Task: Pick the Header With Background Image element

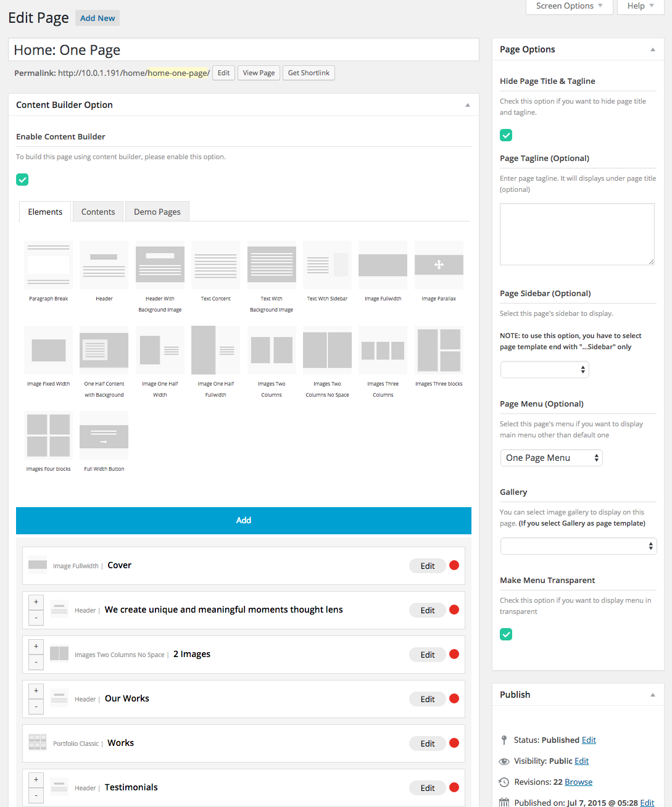Action: tap(160, 265)
